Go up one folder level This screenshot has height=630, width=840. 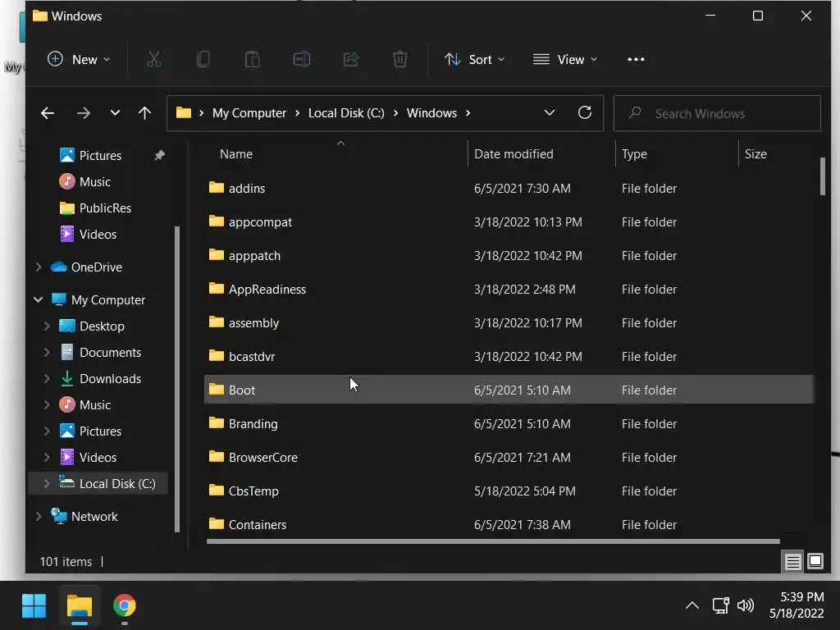click(144, 113)
